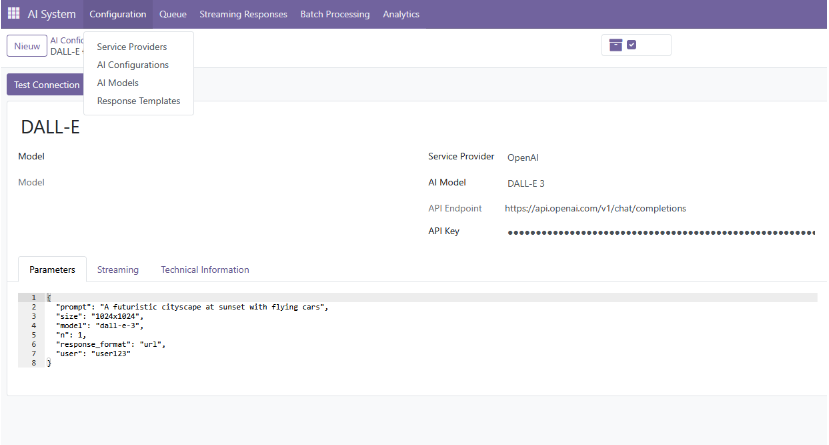Screen dimensions: 829x445
Task: Open the Analytics menu
Action: 401,14
